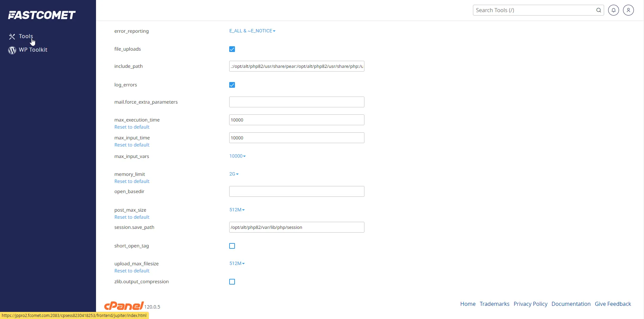This screenshot has height=319, width=644.
Task: Open the post_max_size 512M dropdown
Action: coord(237,210)
